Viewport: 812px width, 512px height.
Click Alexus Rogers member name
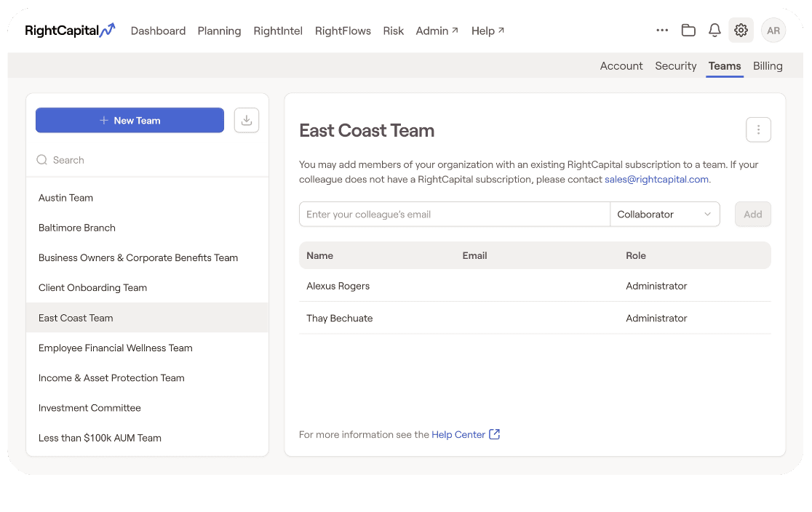click(338, 287)
